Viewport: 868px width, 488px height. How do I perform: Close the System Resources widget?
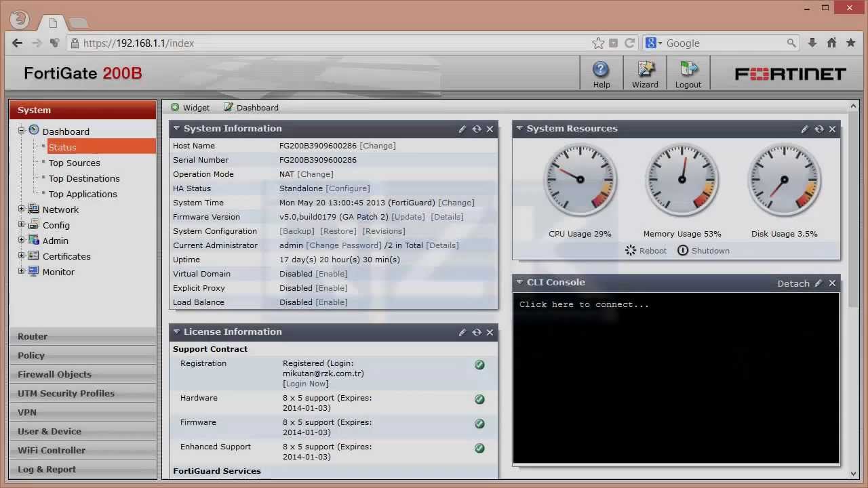coord(832,129)
